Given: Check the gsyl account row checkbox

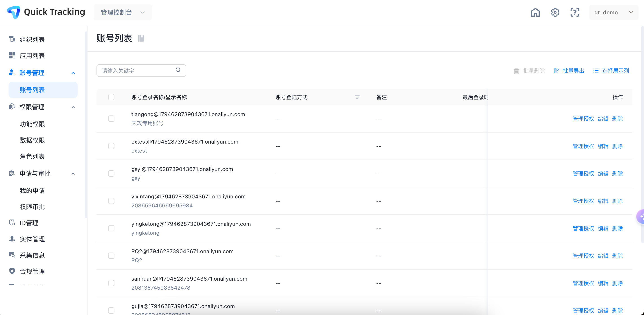Looking at the screenshot, I should coord(111,173).
